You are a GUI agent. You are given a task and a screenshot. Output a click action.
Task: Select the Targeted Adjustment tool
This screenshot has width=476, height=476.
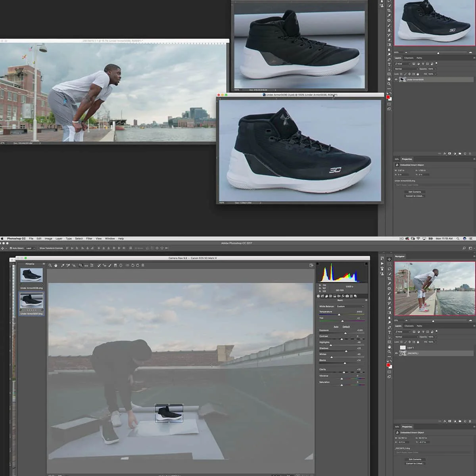(74, 265)
